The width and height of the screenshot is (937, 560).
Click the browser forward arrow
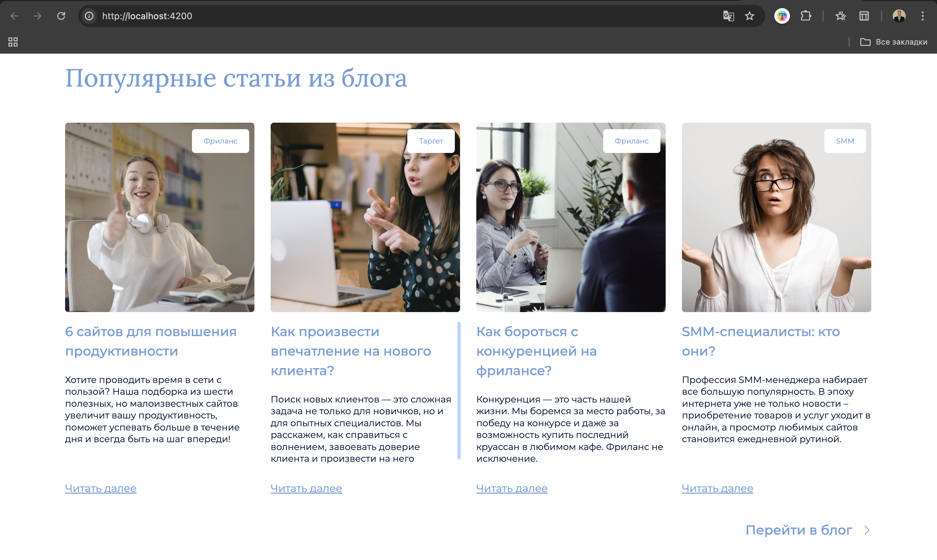point(37,16)
